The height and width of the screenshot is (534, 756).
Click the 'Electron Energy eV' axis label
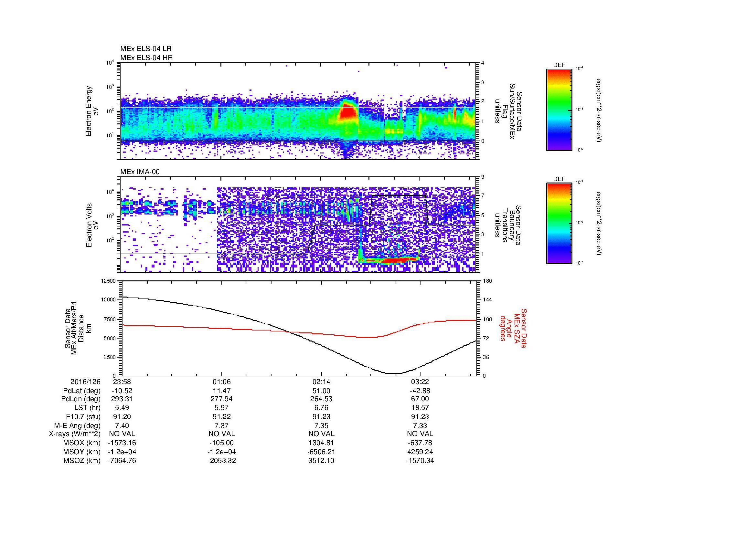[x=92, y=111]
